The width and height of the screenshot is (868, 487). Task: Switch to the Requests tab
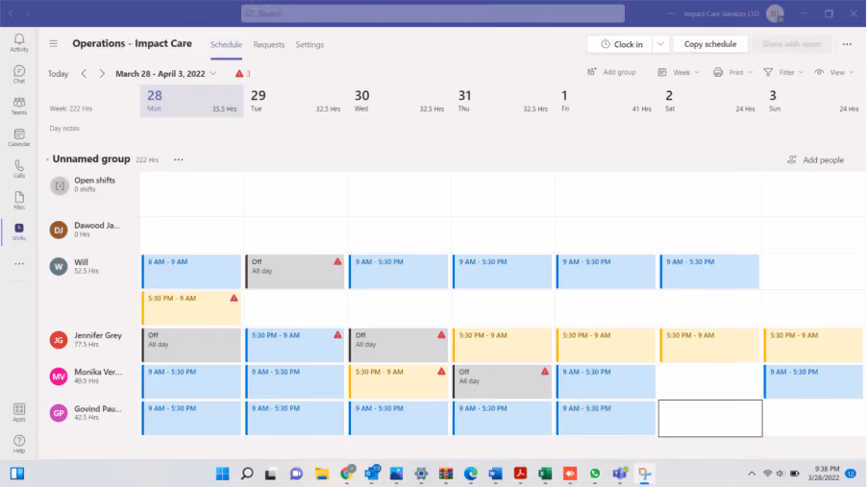pyautogui.click(x=268, y=44)
